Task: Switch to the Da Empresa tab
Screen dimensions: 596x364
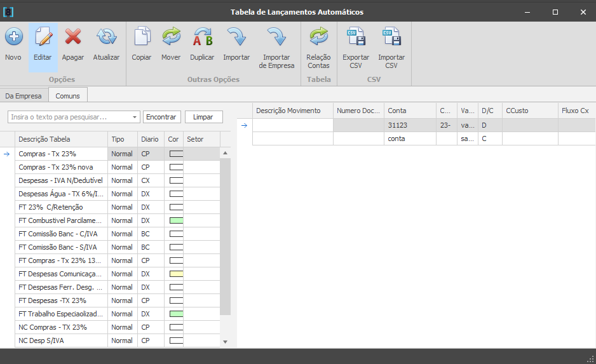Action: pyautogui.click(x=23, y=96)
